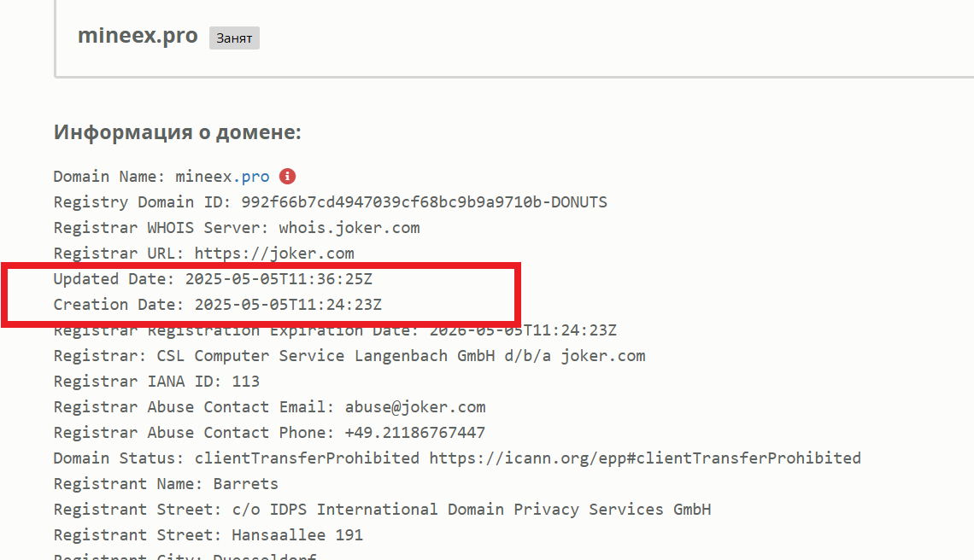Click the abuse contact phone number
The image size is (974, 560).
[x=415, y=433]
